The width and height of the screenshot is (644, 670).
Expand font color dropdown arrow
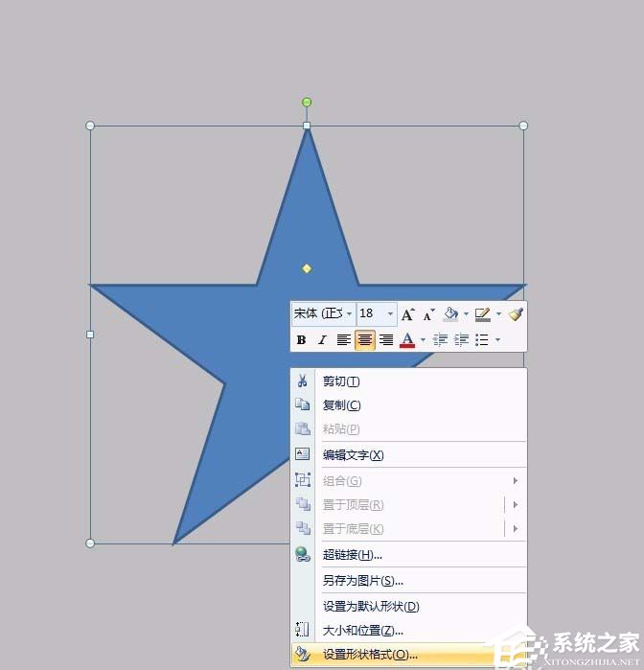423,340
